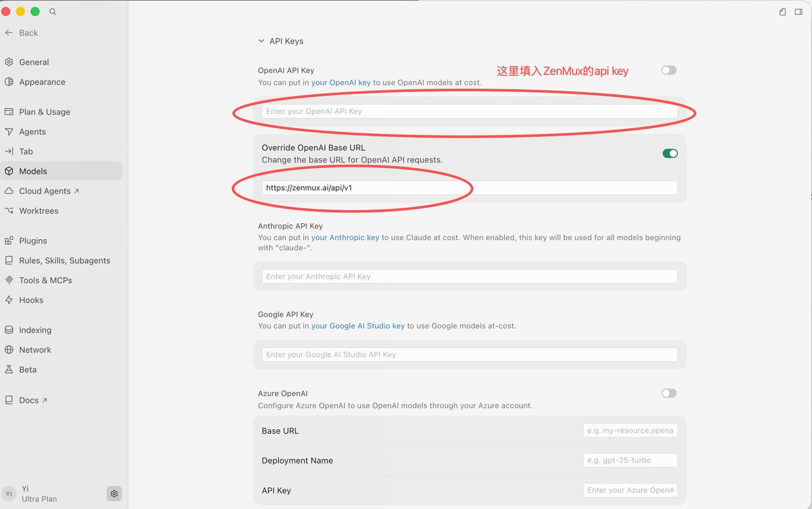Open Beta settings label
The width and height of the screenshot is (812, 509).
[28, 370]
